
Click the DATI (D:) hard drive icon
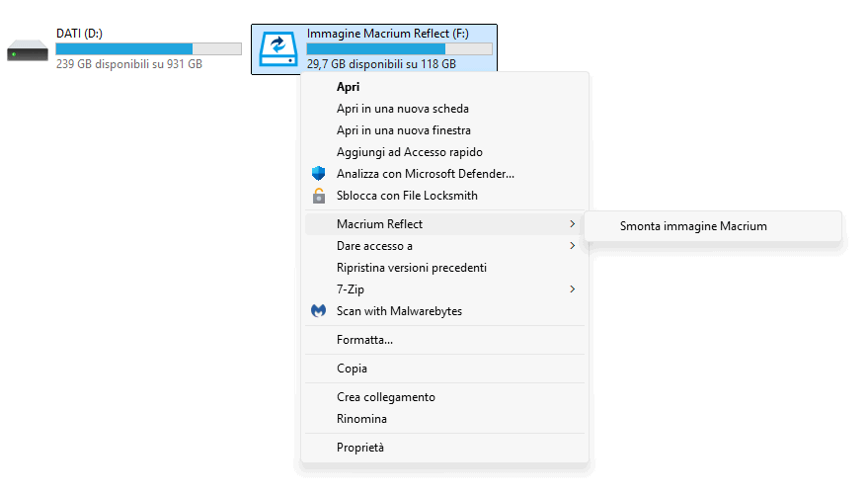(28, 50)
